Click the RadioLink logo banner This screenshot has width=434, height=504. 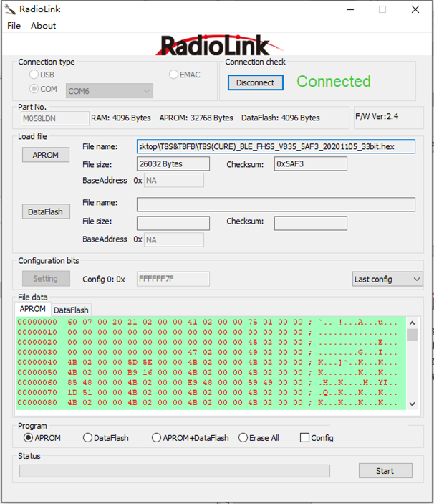tap(216, 45)
